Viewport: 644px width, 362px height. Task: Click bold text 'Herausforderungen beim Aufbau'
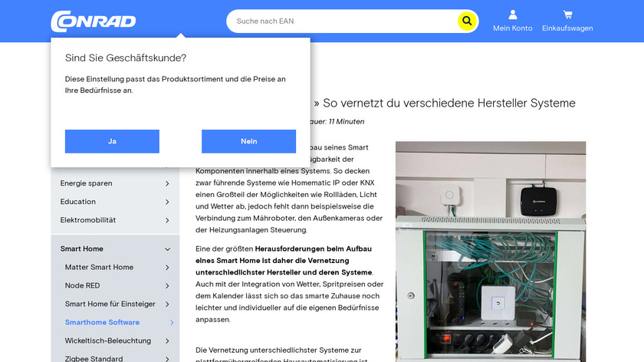pyautogui.click(x=314, y=248)
